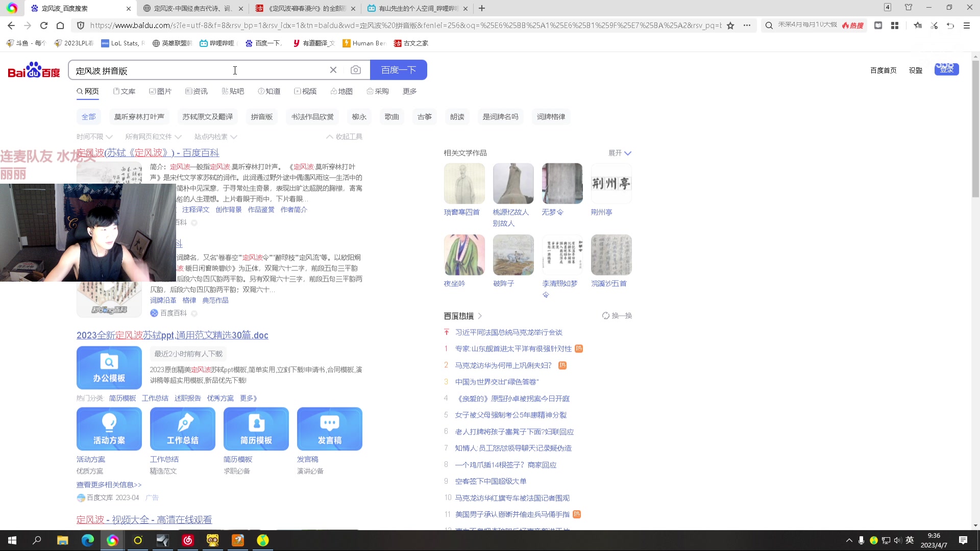Viewport: 980px width, 551px height.
Task: Open the 活动方案 template card
Action: [x=109, y=429]
